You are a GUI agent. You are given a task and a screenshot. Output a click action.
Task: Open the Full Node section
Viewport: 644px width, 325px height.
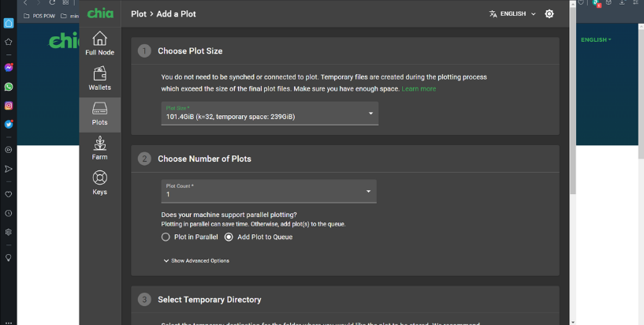coord(99,43)
